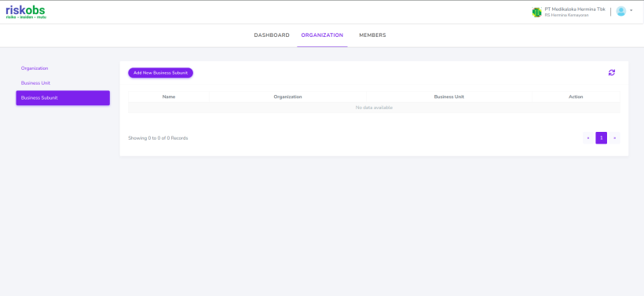Select the Organization tab
The height and width of the screenshot is (296, 644).
pos(322,35)
